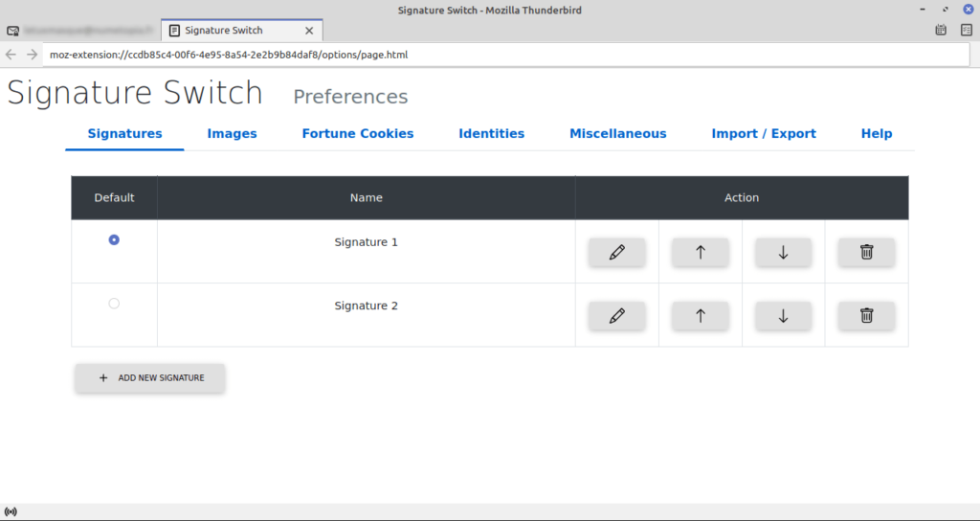Switch to the Signatures tab

125,134
